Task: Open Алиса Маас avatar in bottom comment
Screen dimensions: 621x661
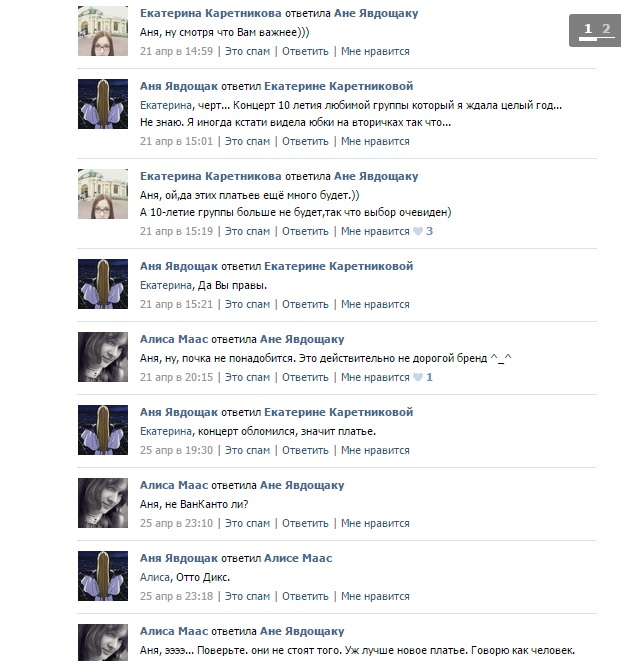Action: pos(103,642)
